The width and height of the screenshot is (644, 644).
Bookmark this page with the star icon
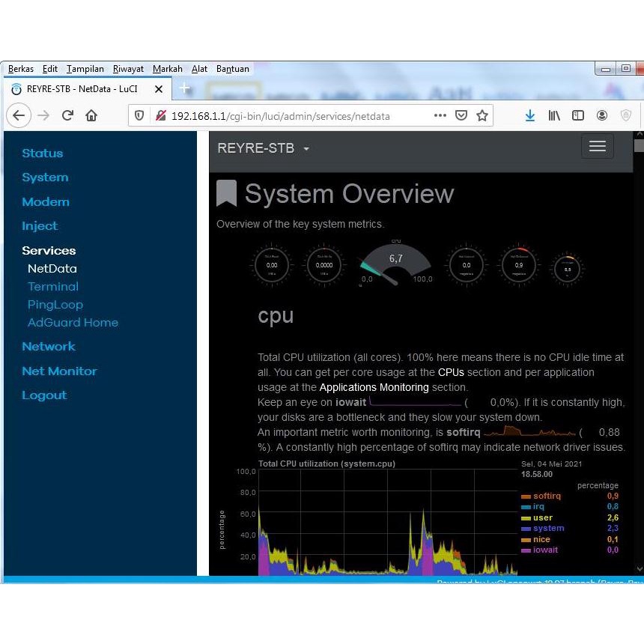tap(482, 115)
